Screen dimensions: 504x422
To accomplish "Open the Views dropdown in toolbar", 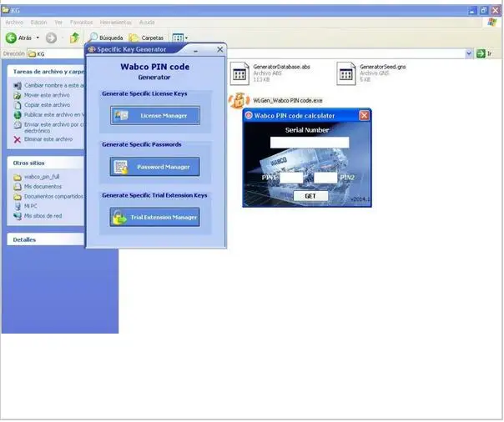I will coord(179,38).
